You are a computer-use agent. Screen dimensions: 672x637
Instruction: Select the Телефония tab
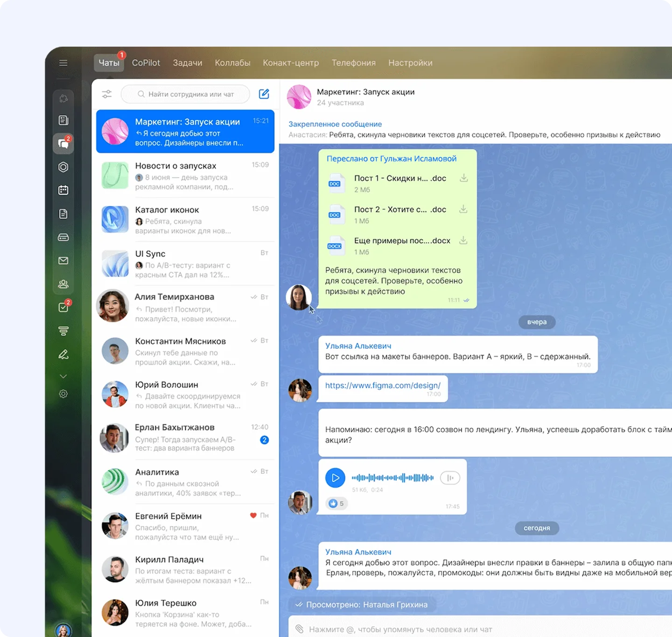[x=354, y=63]
